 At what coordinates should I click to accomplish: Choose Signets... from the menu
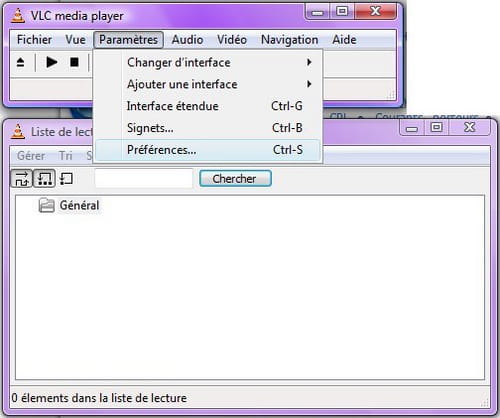click(x=208, y=128)
